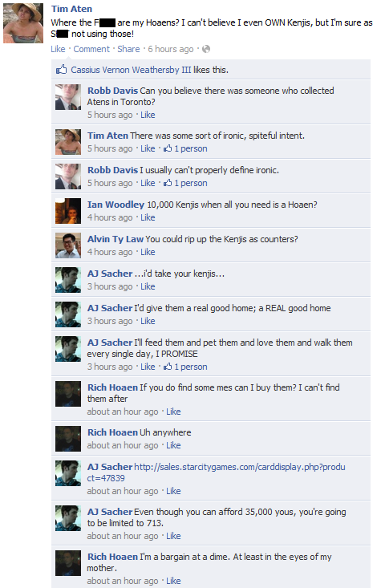Like Ian Woodley's 10,000 Kenjis comment
This screenshot has height=588, width=377.
coord(148,217)
